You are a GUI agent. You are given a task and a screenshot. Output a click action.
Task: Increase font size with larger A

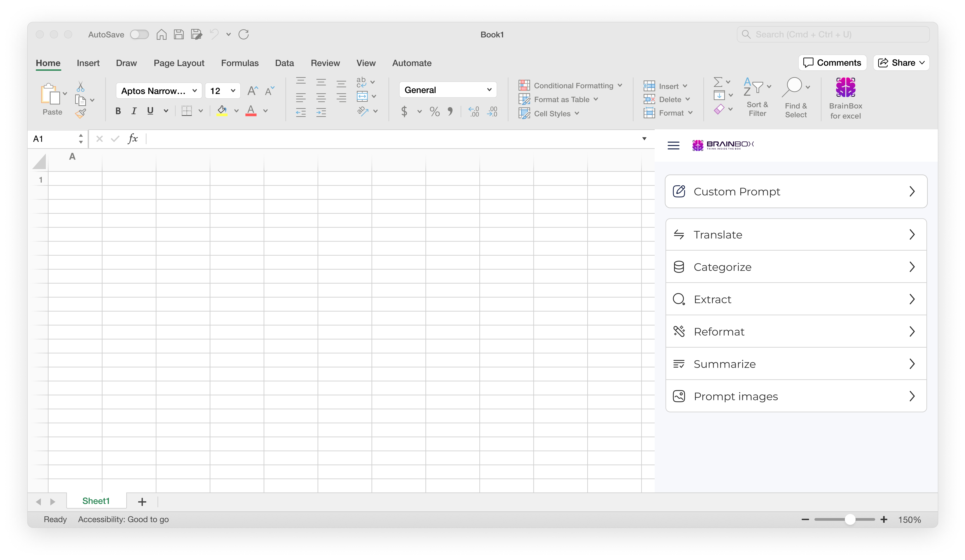coord(252,91)
